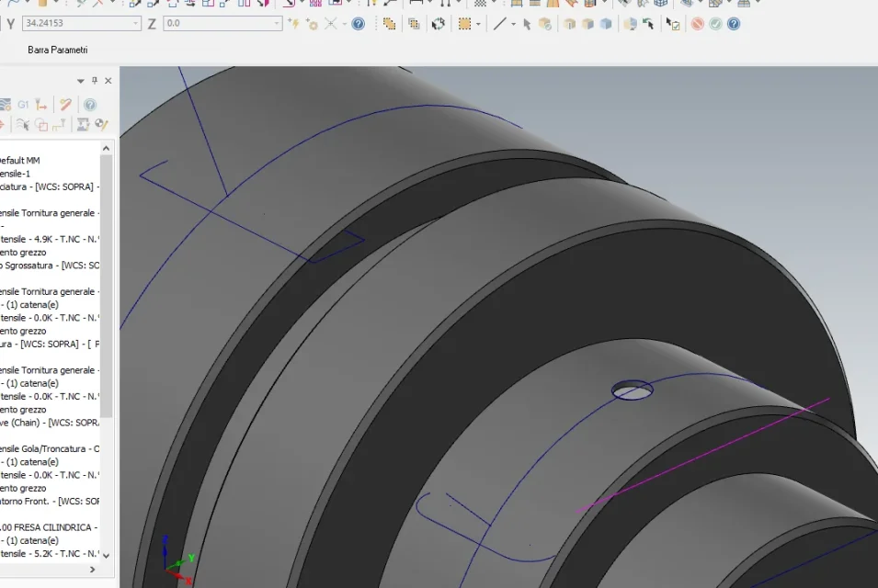Click the green checkmark accept icon
Viewport: 878px width, 588px height.
tap(715, 24)
